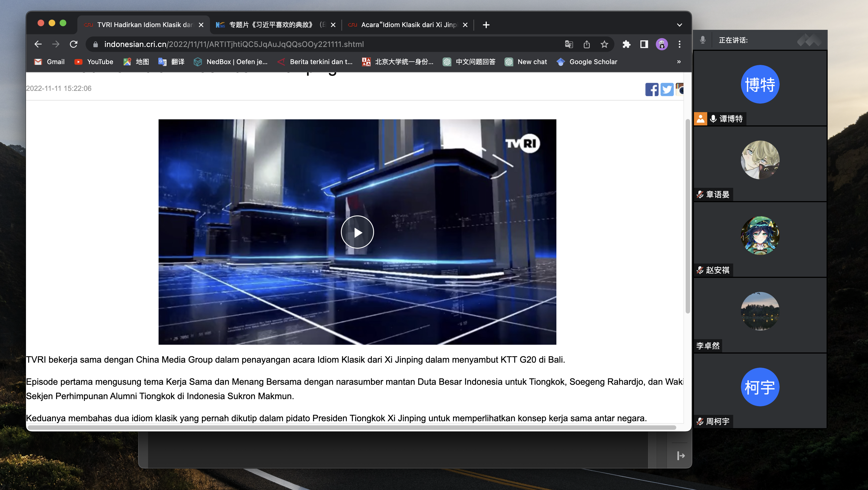Screen dimensions: 868x490
Task: Reload the current page
Action: click(73, 44)
